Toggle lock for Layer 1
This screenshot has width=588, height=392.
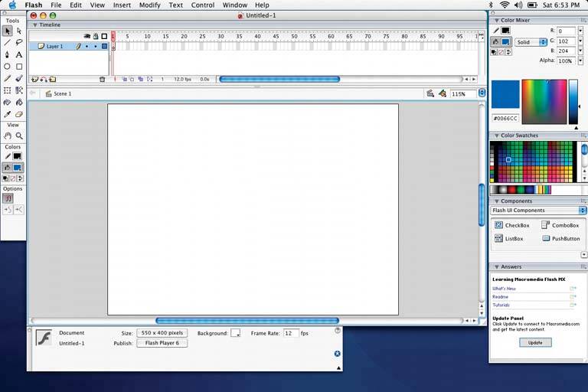click(x=95, y=47)
